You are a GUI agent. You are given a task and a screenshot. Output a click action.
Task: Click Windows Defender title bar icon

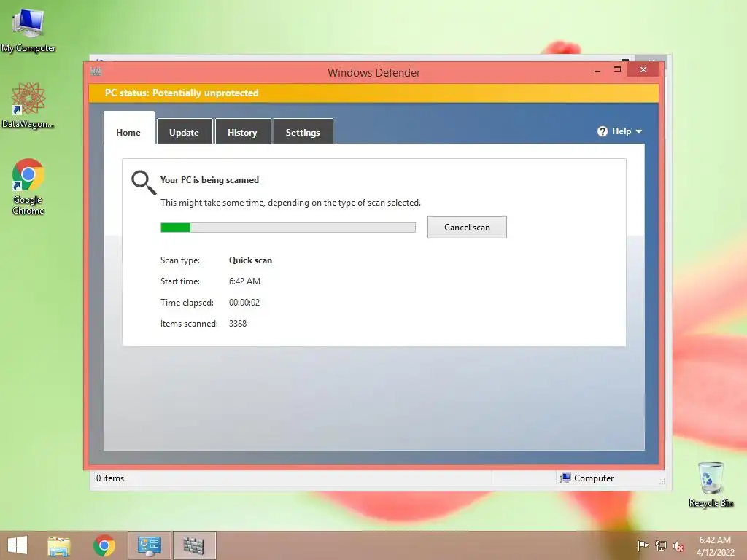click(96, 71)
